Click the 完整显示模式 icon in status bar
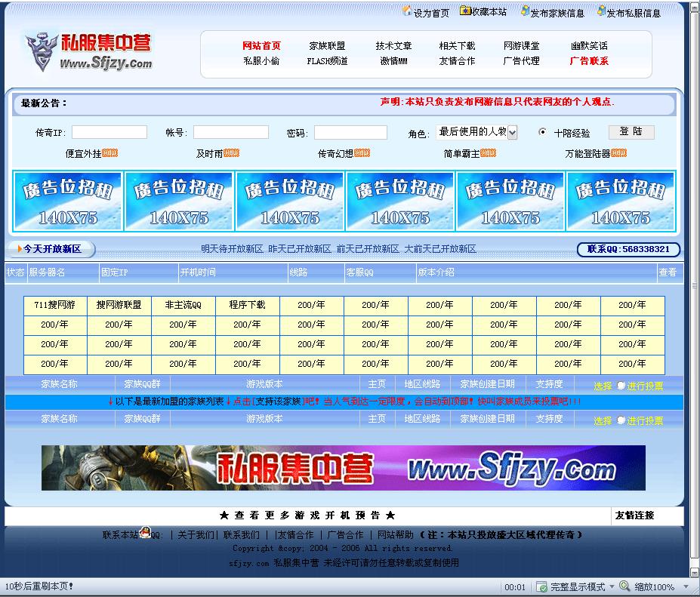700x597 pixels. 541,587
